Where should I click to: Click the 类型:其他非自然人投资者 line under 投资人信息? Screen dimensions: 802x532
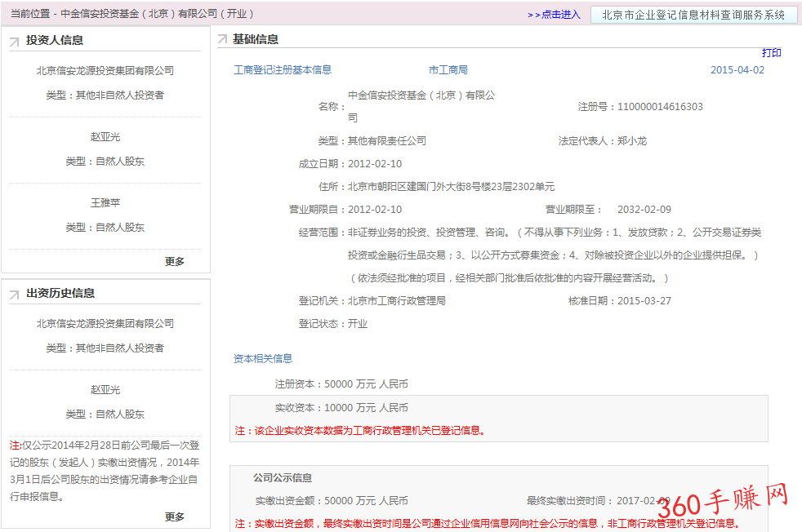pos(105,95)
